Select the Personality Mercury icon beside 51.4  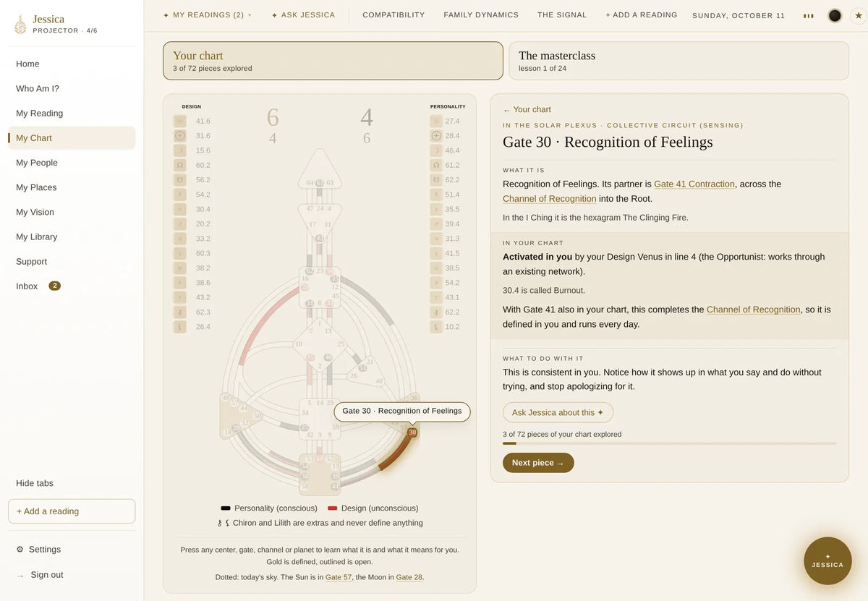click(x=436, y=195)
